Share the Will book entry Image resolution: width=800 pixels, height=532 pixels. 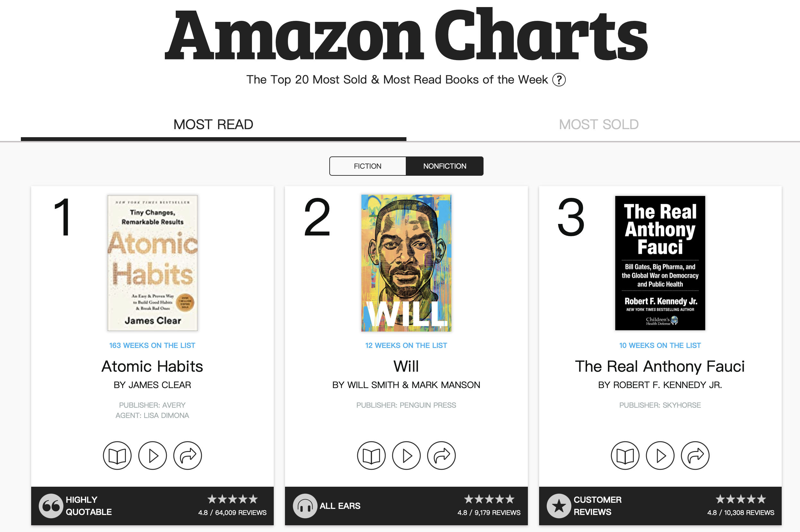pyautogui.click(x=441, y=456)
